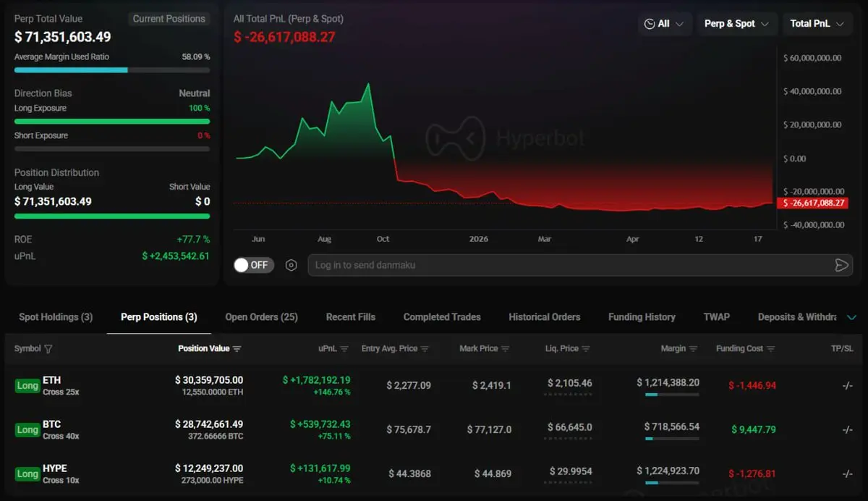Click BTC mark price $77,127.0

click(489, 430)
